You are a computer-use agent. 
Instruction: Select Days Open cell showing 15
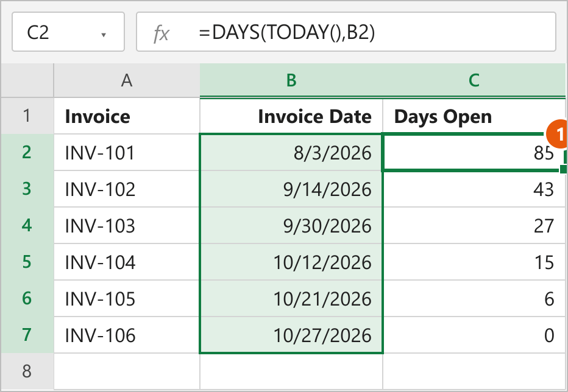click(474, 262)
